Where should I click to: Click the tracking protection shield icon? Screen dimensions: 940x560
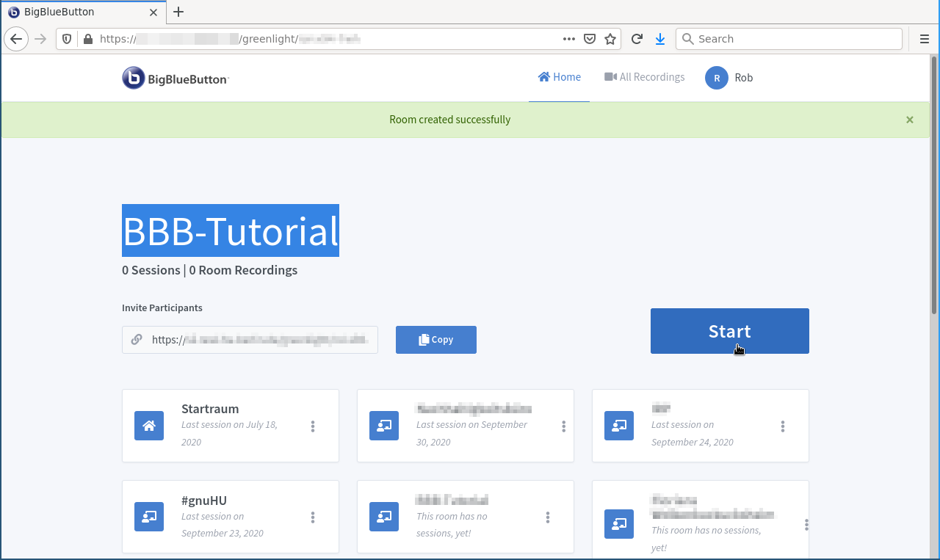pyautogui.click(x=67, y=39)
